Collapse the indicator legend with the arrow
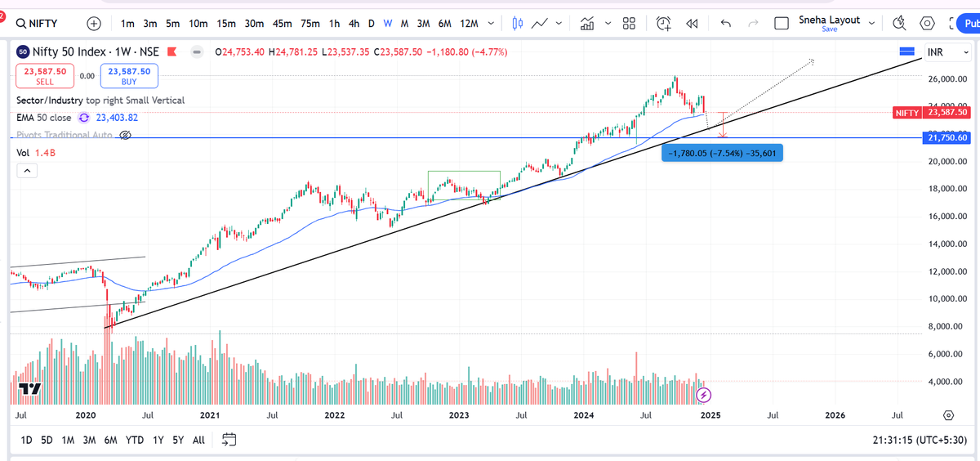This screenshot has width=980, height=461. click(26, 171)
